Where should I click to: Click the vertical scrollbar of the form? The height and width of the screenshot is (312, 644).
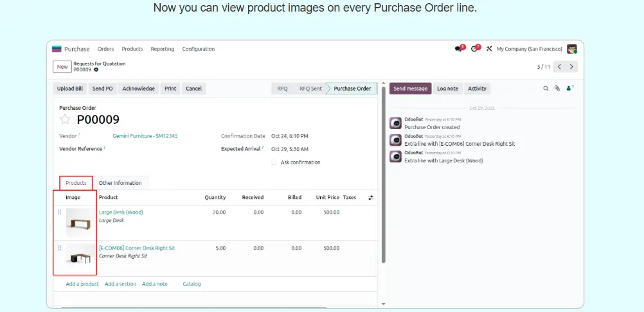pyautogui.click(x=384, y=173)
